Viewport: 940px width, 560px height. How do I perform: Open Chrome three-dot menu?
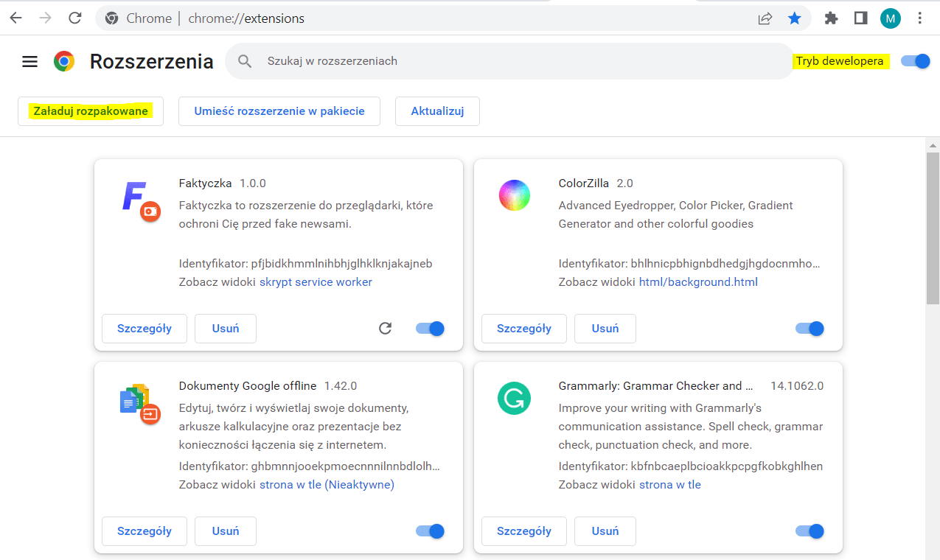[x=919, y=18]
